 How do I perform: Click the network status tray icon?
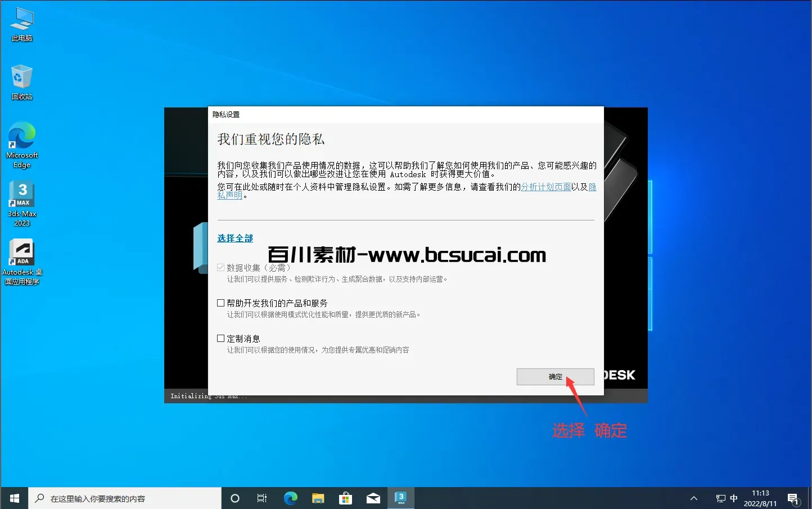tap(720, 498)
